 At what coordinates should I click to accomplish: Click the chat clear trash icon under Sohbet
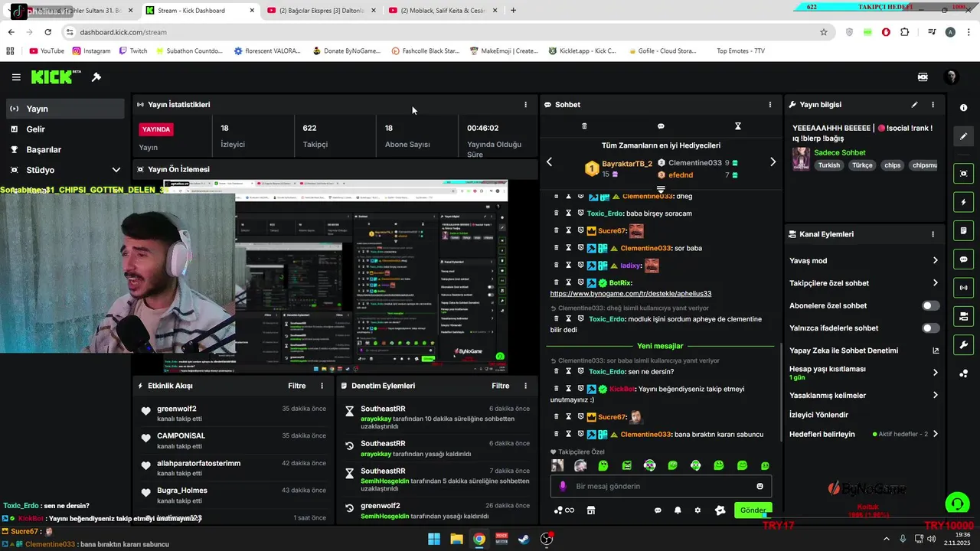(x=584, y=126)
